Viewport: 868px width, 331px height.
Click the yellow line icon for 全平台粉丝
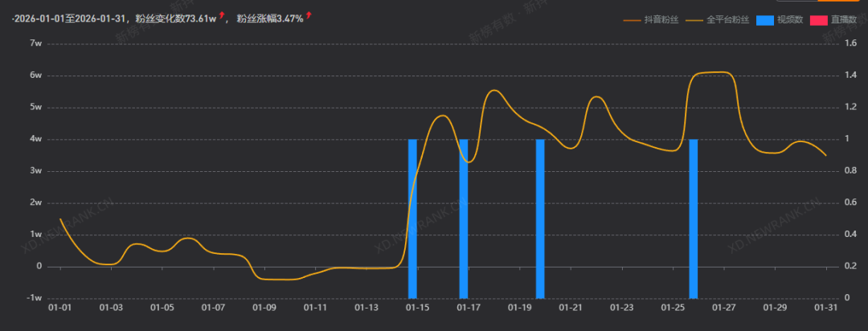(694, 19)
